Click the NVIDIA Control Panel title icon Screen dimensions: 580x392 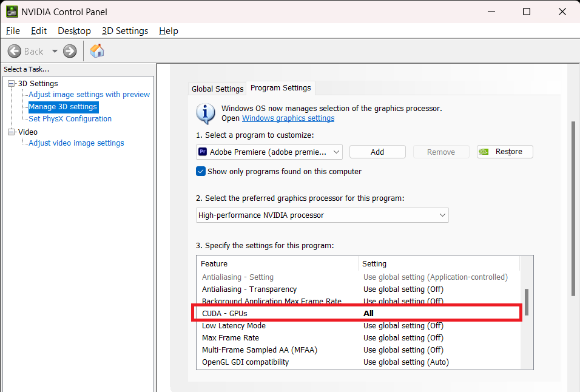coord(12,12)
